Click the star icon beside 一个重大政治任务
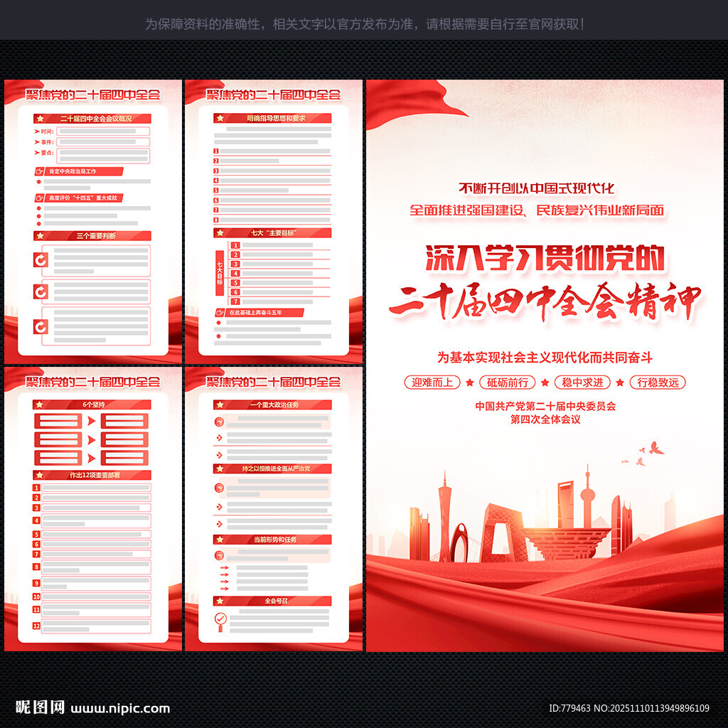This screenshot has height=728, width=728. (x=220, y=405)
